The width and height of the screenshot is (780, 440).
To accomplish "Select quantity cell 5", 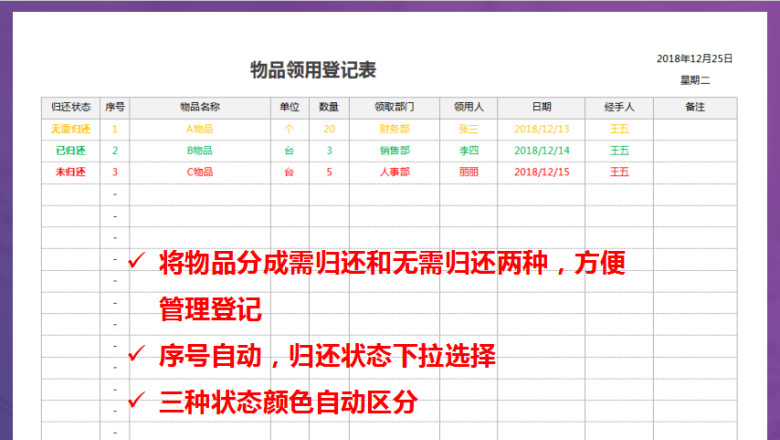I will click(x=329, y=172).
